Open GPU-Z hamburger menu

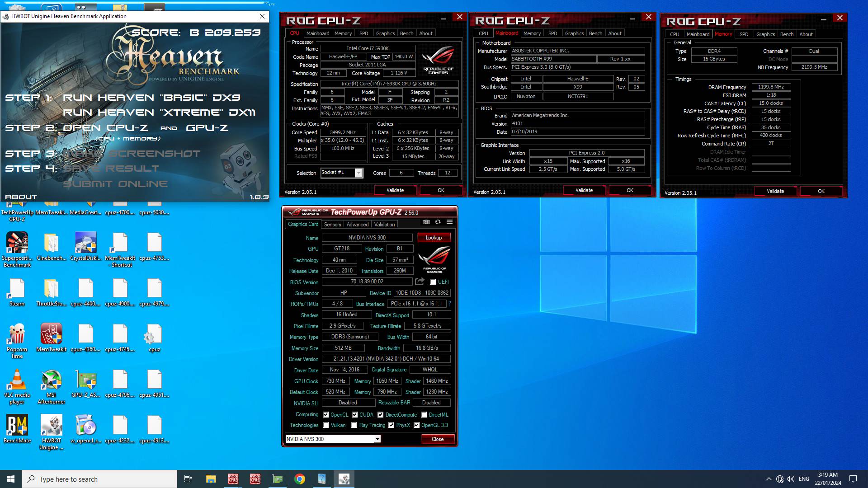pyautogui.click(x=449, y=222)
